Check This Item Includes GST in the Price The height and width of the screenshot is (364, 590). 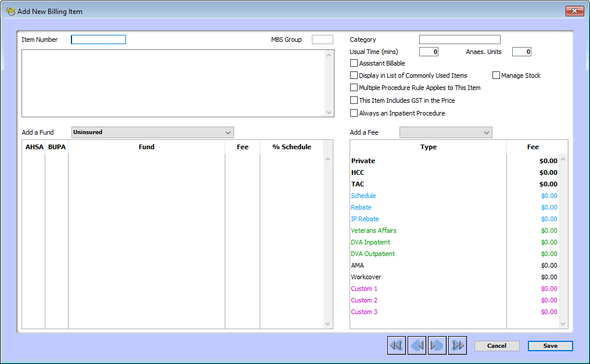pyautogui.click(x=354, y=100)
